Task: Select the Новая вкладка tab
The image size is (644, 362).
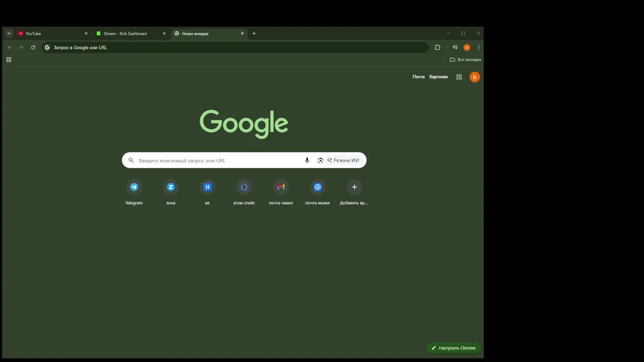Action: coord(208,34)
